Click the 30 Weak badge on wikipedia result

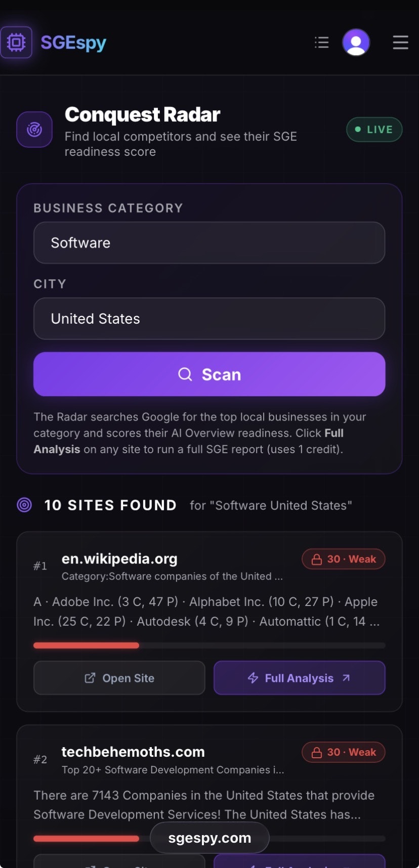[344, 559]
